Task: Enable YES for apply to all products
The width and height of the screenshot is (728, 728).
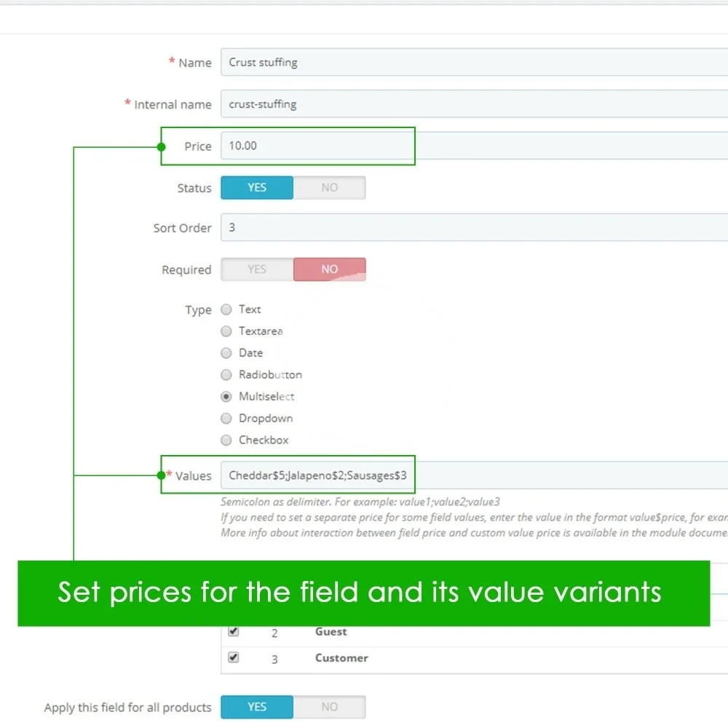Action: point(257,707)
